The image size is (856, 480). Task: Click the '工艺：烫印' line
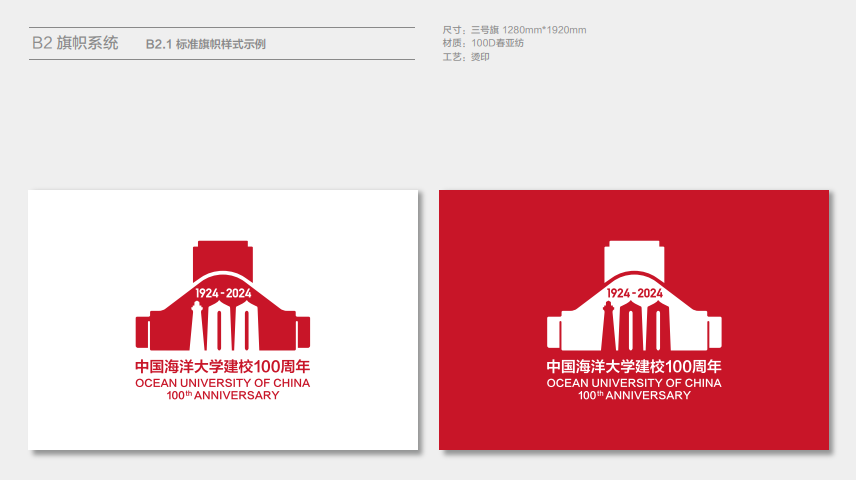(466, 57)
